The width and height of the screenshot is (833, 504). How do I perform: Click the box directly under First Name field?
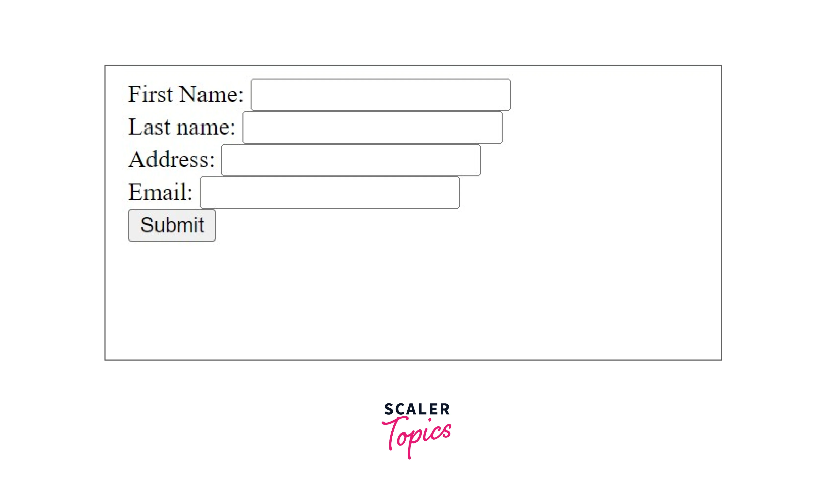click(x=372, y=128)
